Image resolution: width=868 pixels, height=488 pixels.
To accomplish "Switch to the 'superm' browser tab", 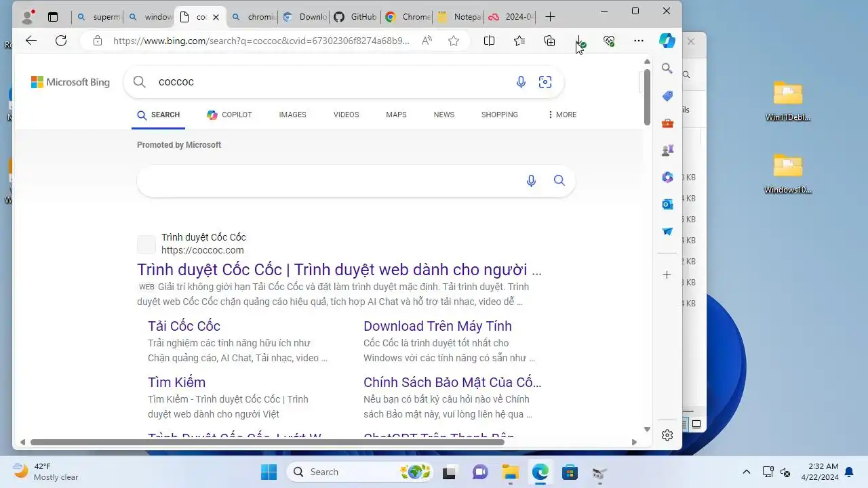I will click(97, 17).
